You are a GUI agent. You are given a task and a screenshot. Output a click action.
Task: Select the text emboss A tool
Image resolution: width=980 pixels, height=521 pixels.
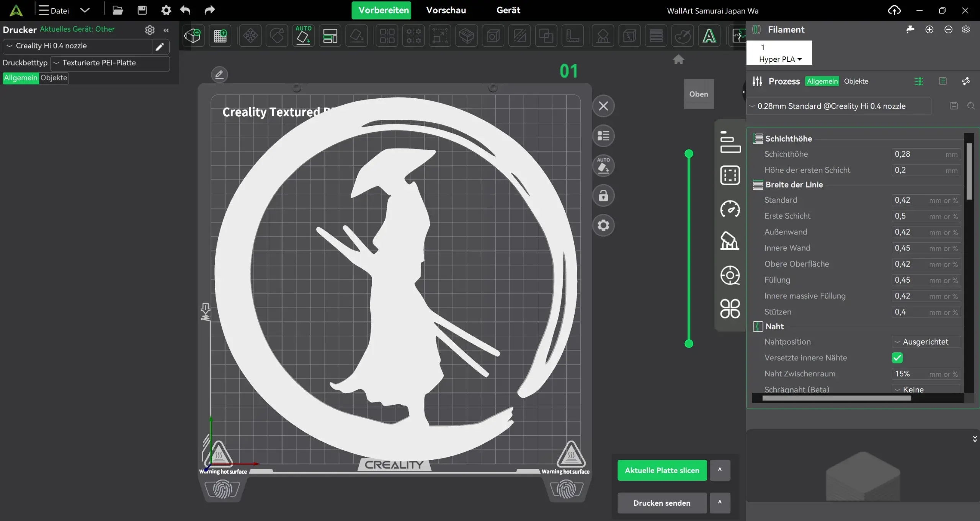[709, 36]
